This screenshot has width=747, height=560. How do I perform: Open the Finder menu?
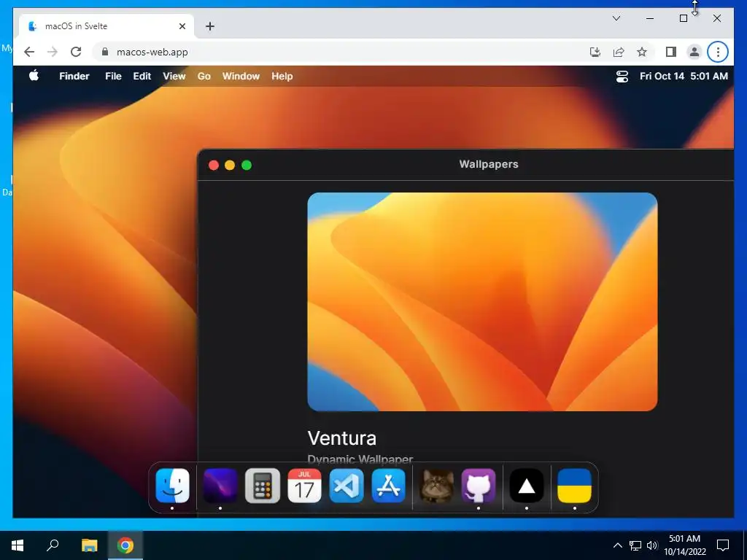click(74, 76)
